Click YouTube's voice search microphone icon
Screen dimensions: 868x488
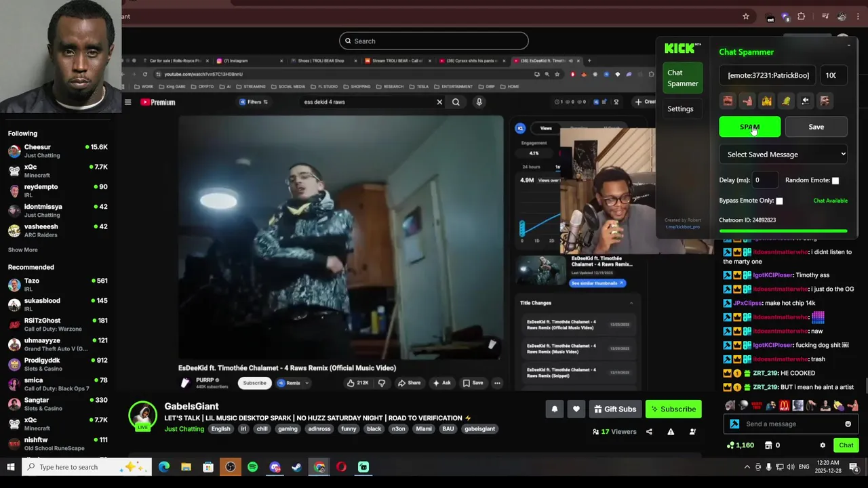click(x=479, y=102)
